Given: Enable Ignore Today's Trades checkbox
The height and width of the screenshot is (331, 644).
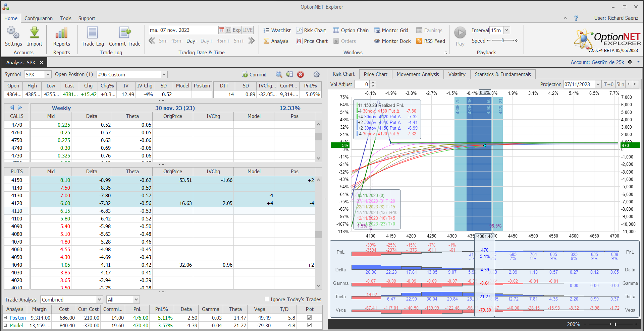Looking at the screenshot, I should pyautogui.click(x=267, y=299).
